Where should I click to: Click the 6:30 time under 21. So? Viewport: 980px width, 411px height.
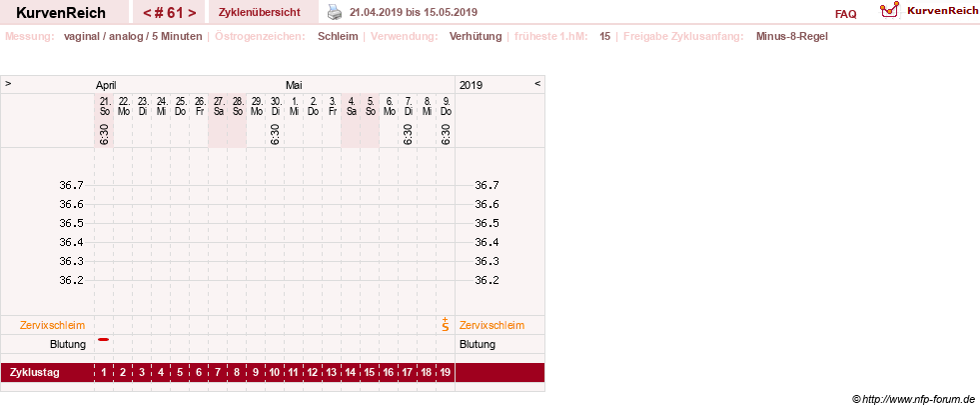[104, 134]
